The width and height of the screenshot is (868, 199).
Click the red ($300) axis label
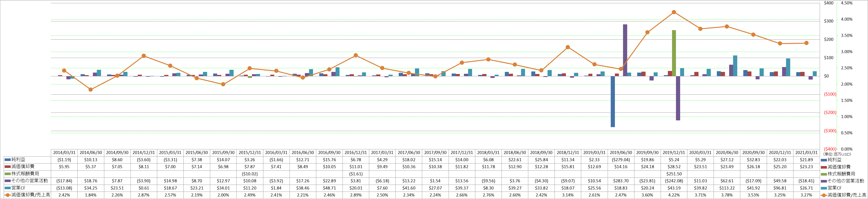(830, 131)
